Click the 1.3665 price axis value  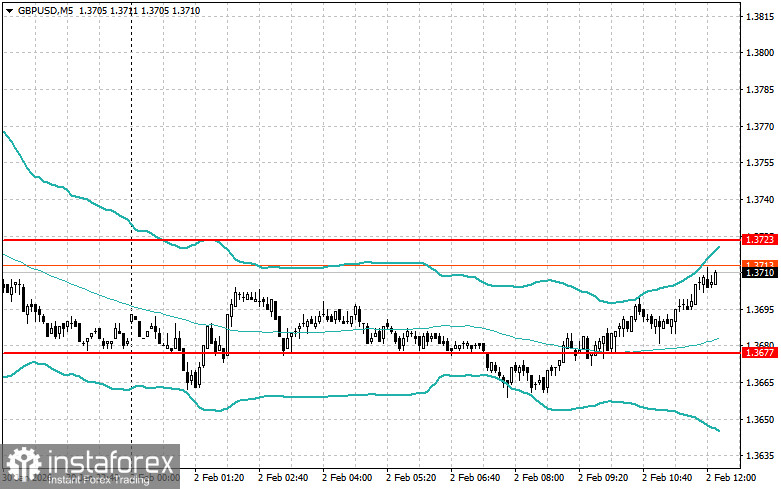coord(760,383)
